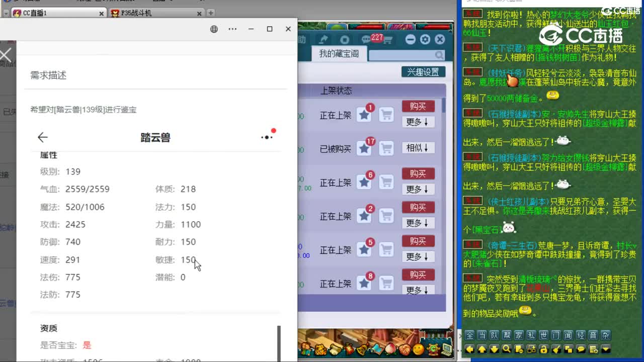
Task: Click the 踏云兽 detail panel scrollbar
Action: tap(279, 343)
